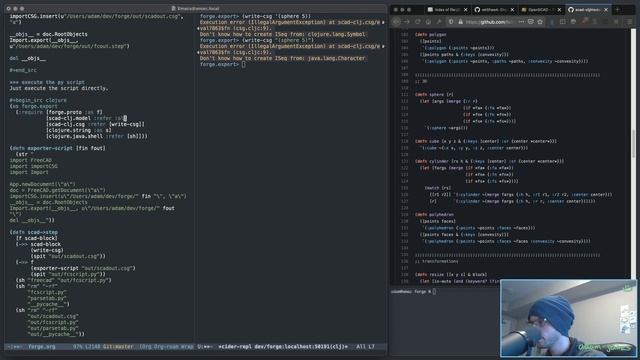Open the page actions three-dot menu
Image resolution: width=640 pixels, height=360 pixels.
[x=521, y=22]
